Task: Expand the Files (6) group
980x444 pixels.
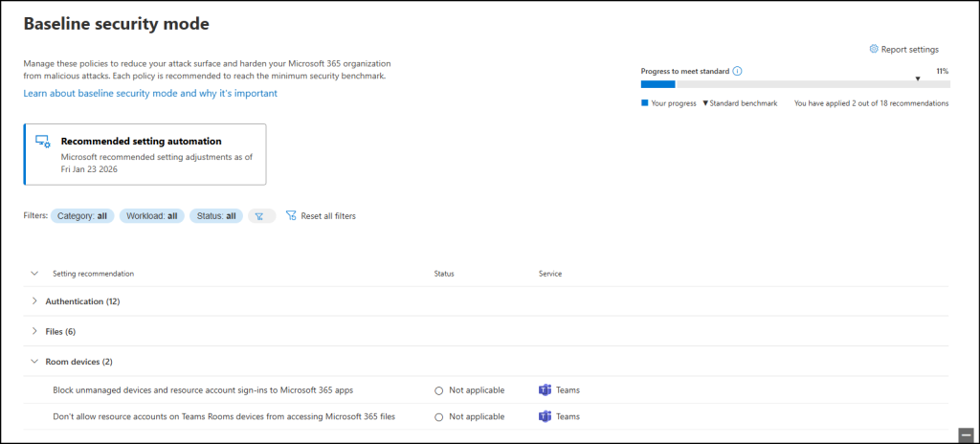Action: (34, 331)
